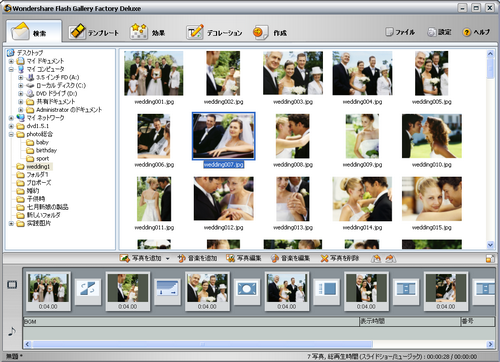This screenshot has width=500, height=362.
Task: Select the wedding012.jpg thumbnail
Action: point(223,199)
